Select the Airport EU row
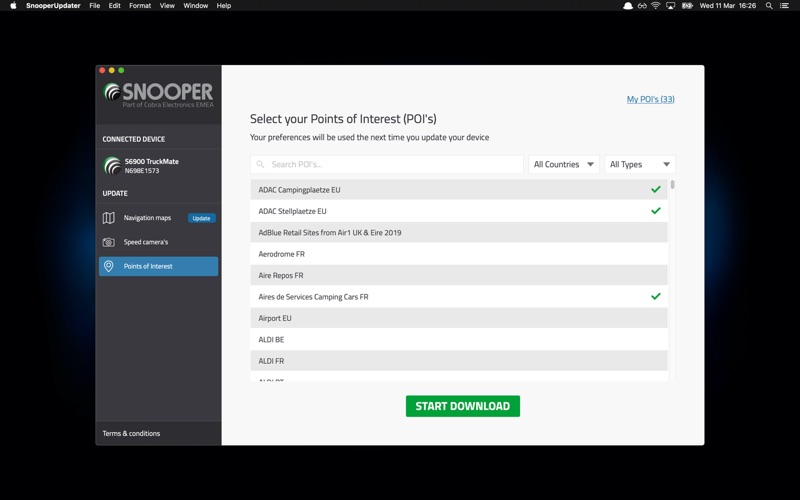Image resolution: width=800 pixels, height=500 pixels. 459,318
